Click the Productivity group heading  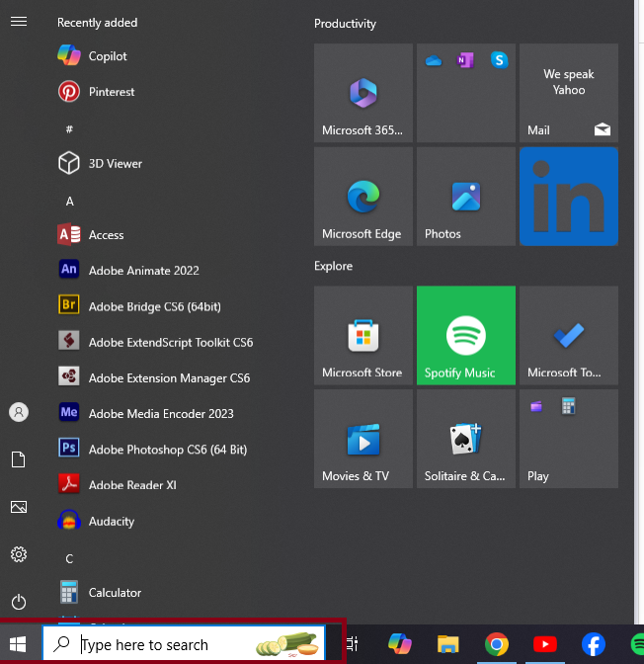(x=345, y=24)
